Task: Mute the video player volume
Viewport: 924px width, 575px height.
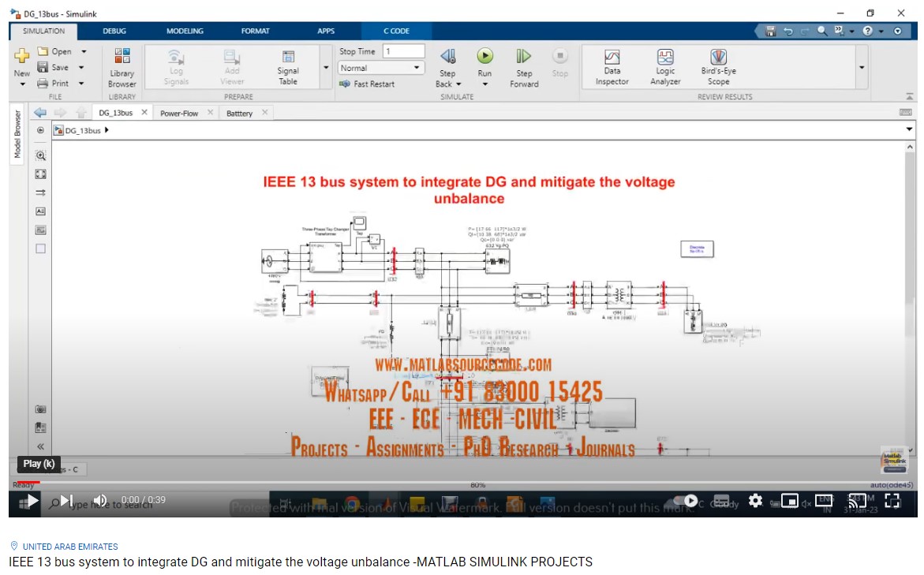Action: pos(100,501)
